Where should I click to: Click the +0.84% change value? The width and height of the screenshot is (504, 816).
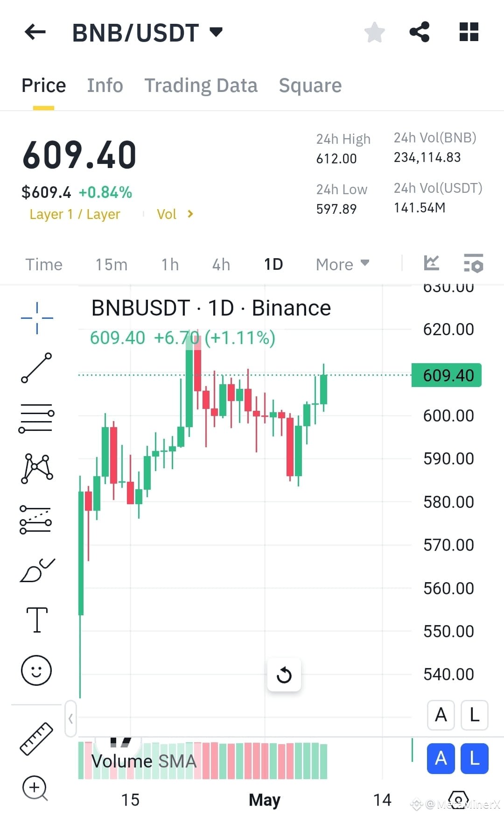click(105, 192)
